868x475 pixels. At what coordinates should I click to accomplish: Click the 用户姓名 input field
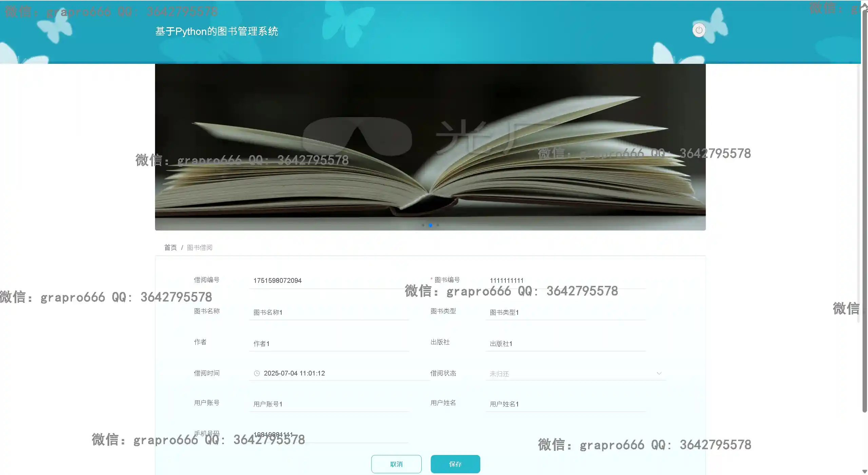click(x=565, y=404)
